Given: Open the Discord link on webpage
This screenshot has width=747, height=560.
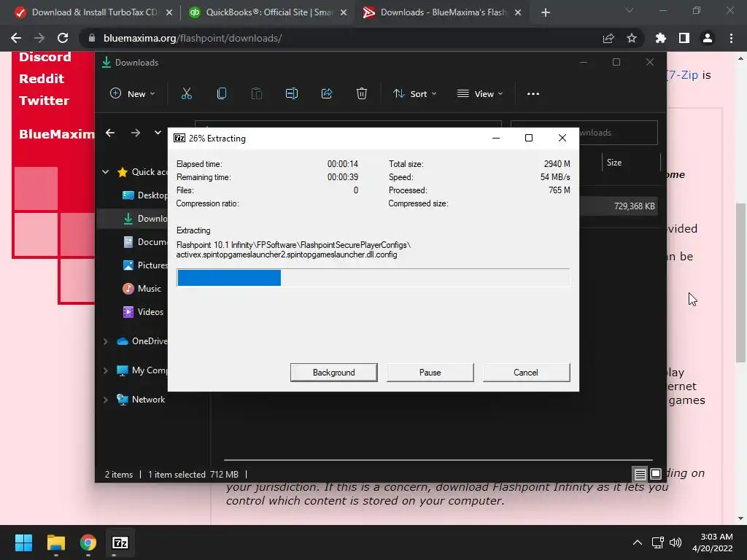Looking at the screenshot, I should [x=44, y=57].
